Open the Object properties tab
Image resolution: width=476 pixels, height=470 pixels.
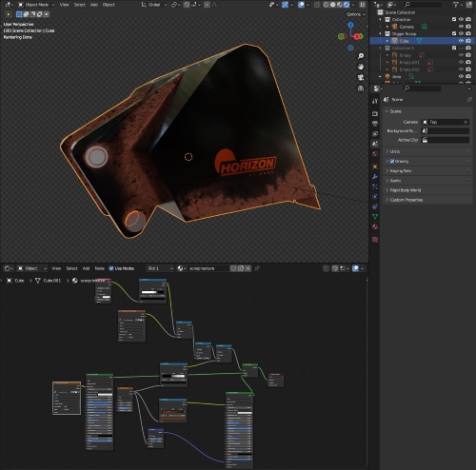375,166
